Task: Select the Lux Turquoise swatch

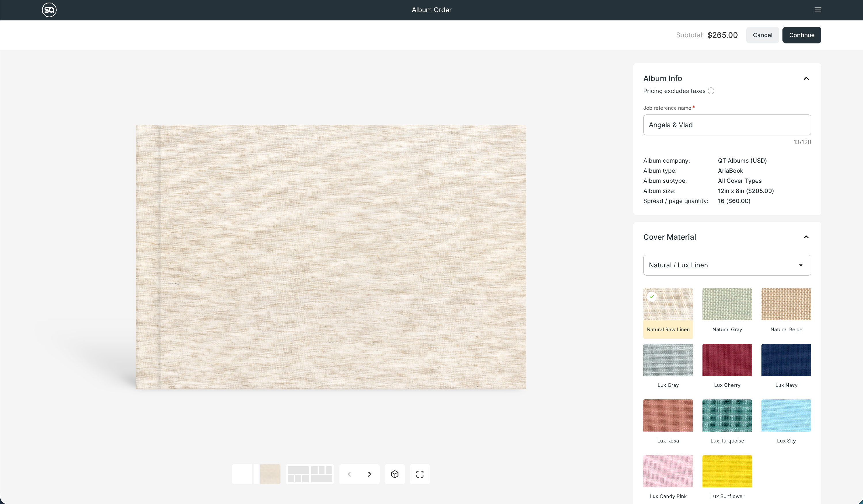Action: (x=727, y=415)
